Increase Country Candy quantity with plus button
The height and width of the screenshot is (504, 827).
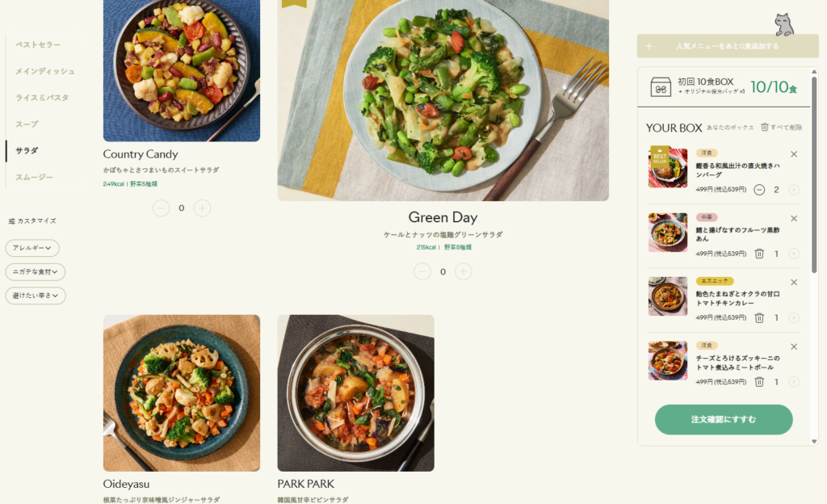(x=202, y=208)
